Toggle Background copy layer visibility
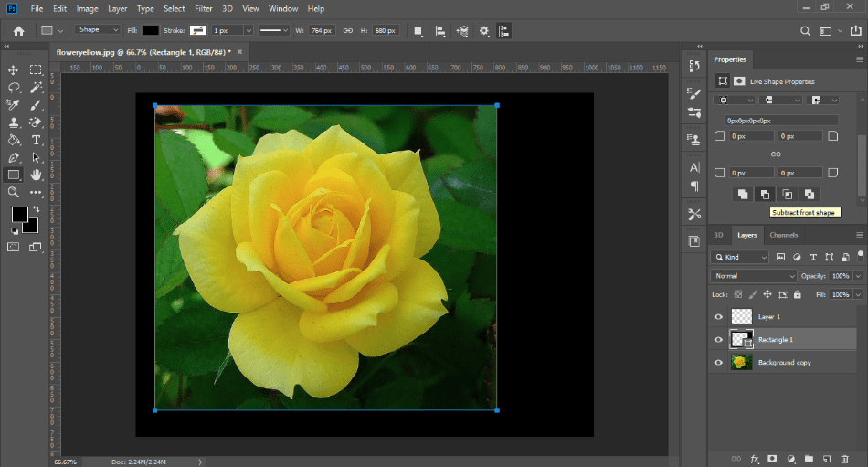This screenshot has height=467, width=868. tap(718, 362)
